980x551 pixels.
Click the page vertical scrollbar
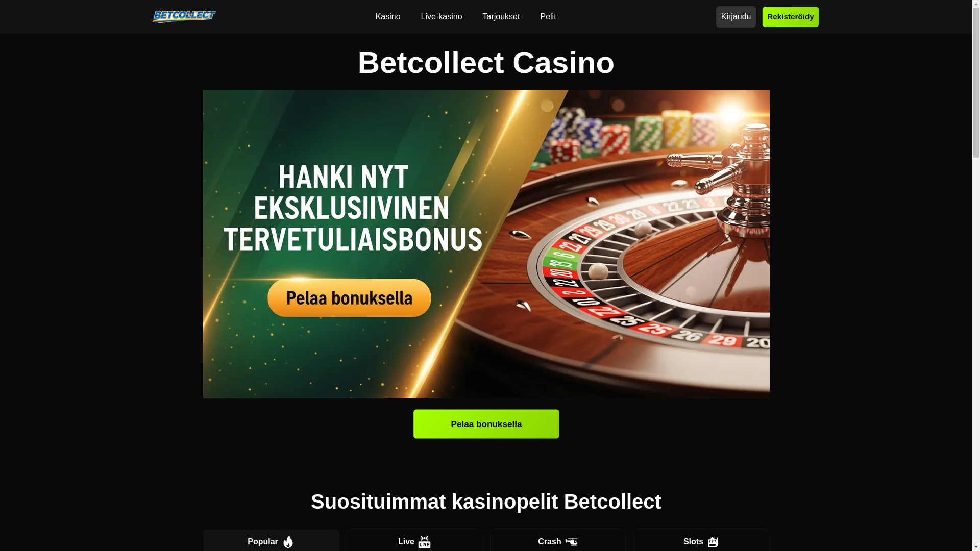(x=976, y=275)
